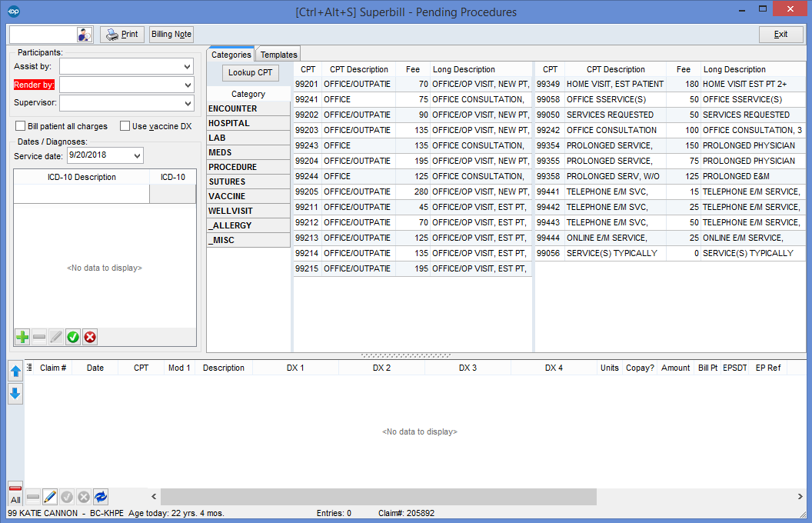This screenshot has width=812, height=523.
Task: Move procedure down with blue down arrow
Action: [15, 394]
